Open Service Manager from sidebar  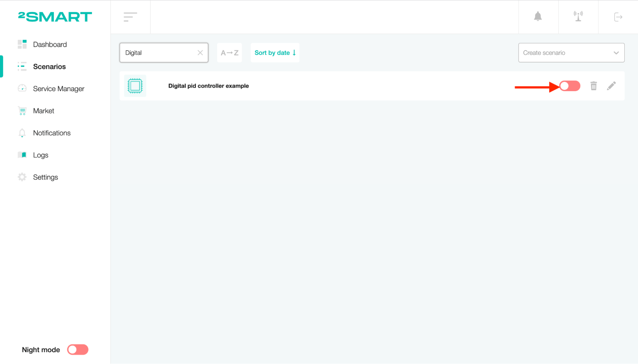point(58,89)
